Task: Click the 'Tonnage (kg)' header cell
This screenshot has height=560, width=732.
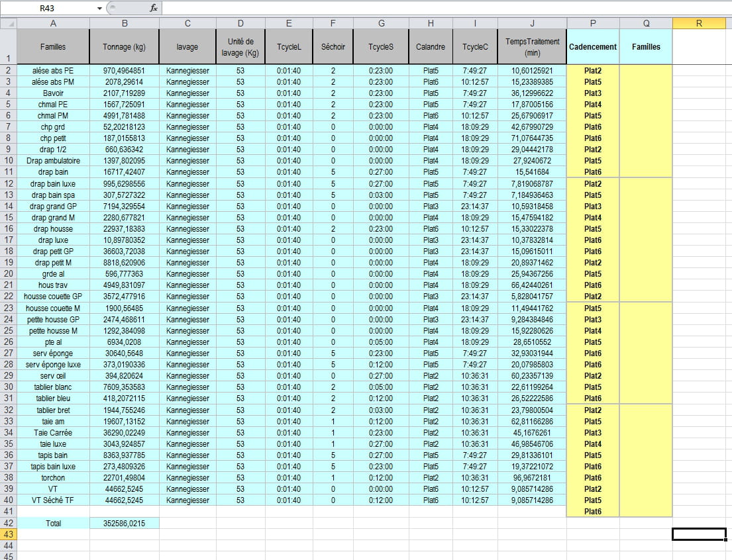Action: (124, 46)
